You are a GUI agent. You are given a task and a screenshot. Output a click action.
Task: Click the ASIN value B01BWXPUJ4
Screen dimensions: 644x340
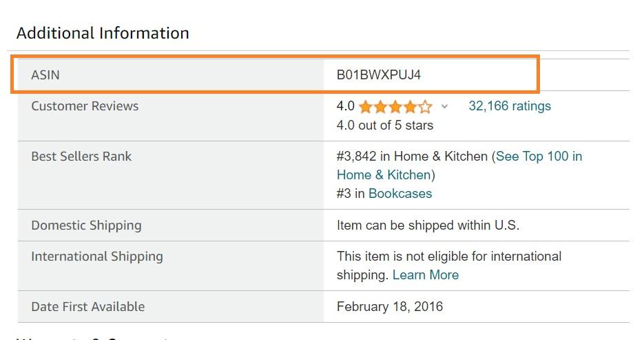(378, 75)
